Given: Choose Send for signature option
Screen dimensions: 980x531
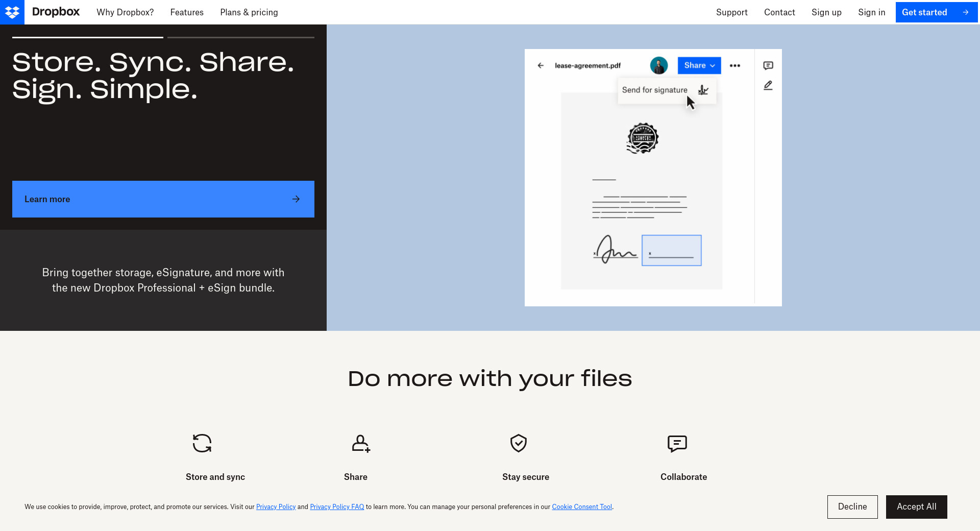Looking at the screenshot, I should pos(667,90).
